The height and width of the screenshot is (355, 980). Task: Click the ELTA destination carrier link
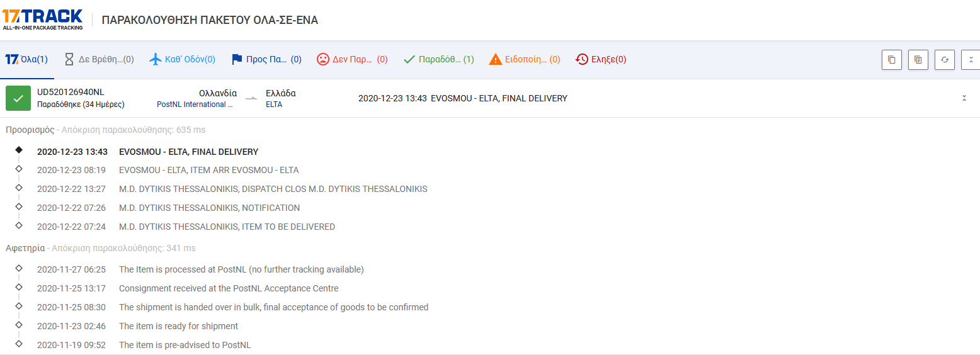274,104
